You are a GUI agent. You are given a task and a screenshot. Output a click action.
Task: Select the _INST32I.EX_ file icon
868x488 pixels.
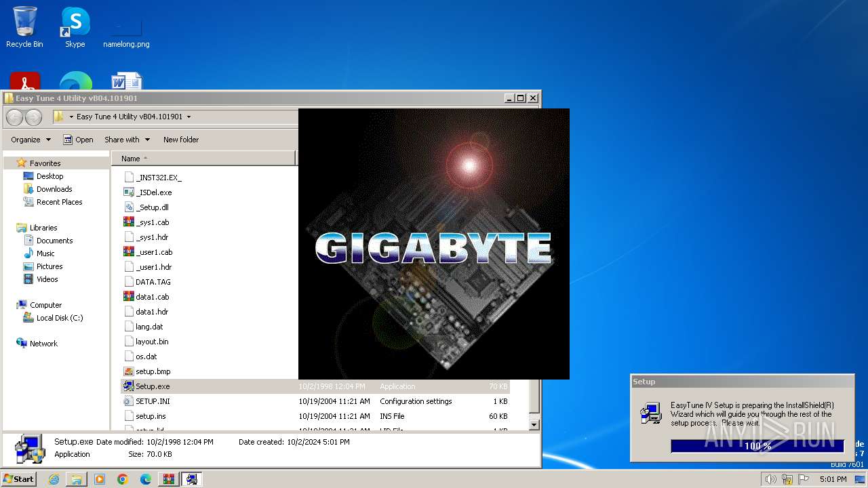[129, 178]
